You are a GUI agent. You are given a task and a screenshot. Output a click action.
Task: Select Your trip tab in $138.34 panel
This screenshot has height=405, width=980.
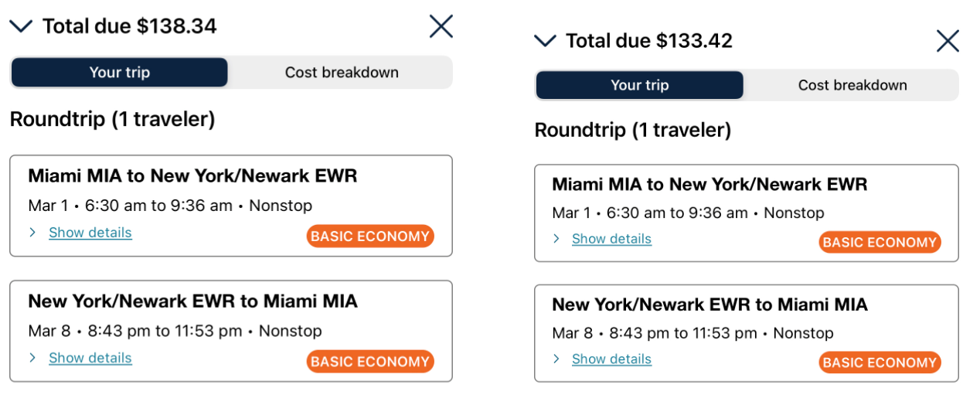[x=119, y=73]
